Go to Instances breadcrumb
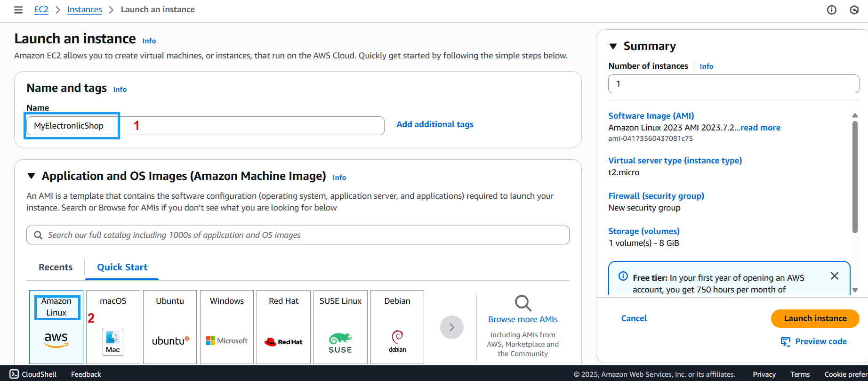Viewport: 868px width, 381px height. pyautogui.click(x=84, y=9)
